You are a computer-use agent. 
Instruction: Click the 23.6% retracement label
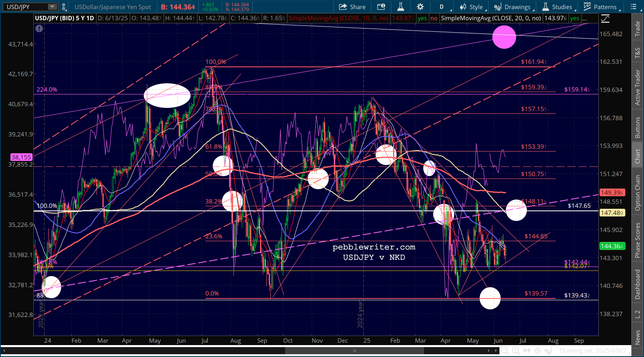click(214, 236)
